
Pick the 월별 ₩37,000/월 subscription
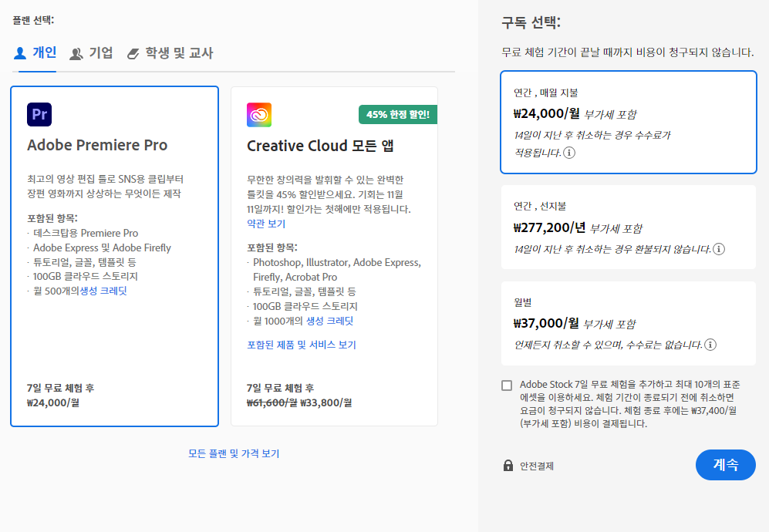coord(629,323)
